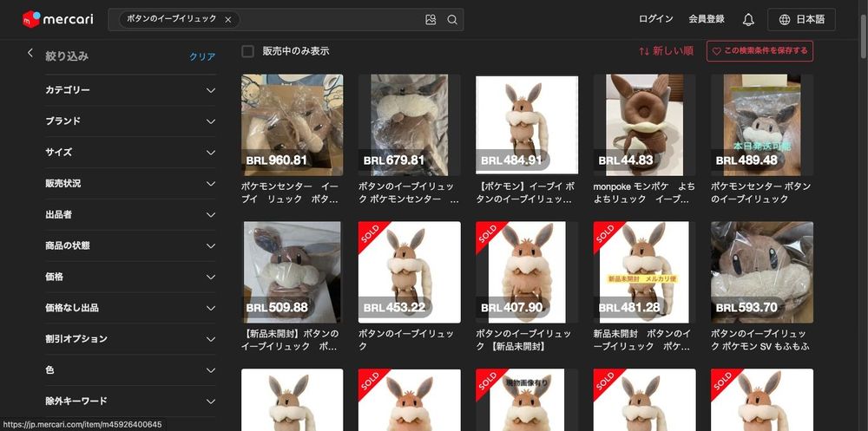The image size is (868, 431).
Task: Click the globe icon beside 日本語
Action: 785,19
